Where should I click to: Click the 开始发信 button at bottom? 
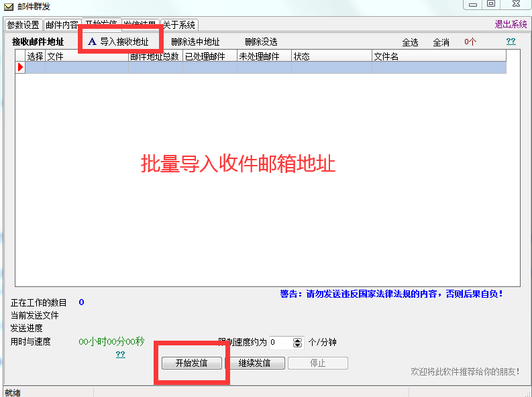click(x=192, y=363)
